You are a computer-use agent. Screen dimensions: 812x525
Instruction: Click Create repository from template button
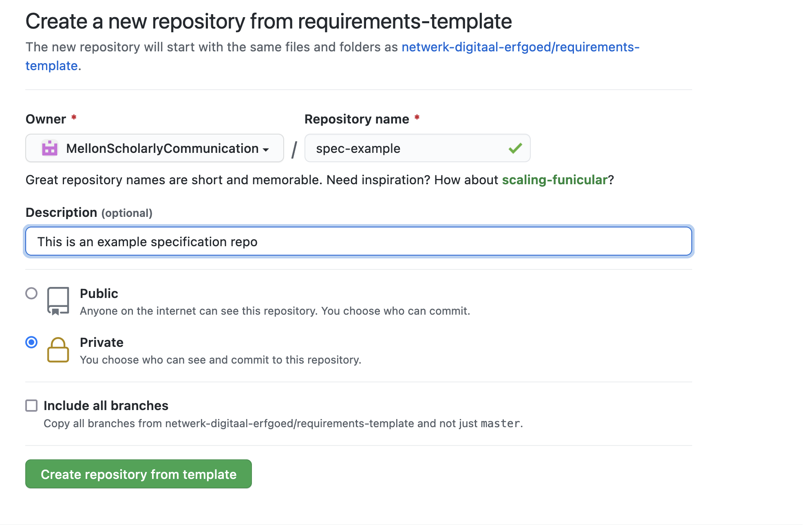point(139,474)
